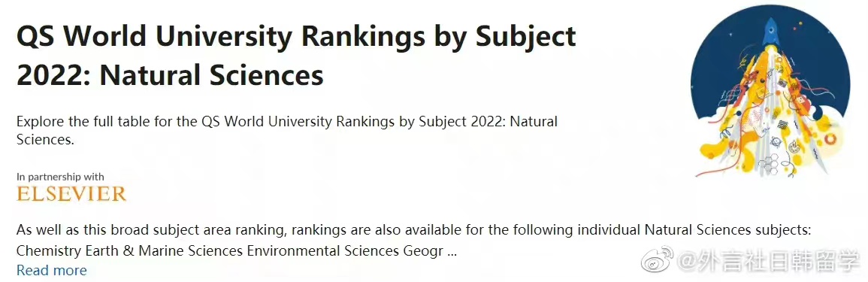Click the truncated Geogr subject text
The height and width of the screenshot is (282, 868).
click(x=422, y=251)
